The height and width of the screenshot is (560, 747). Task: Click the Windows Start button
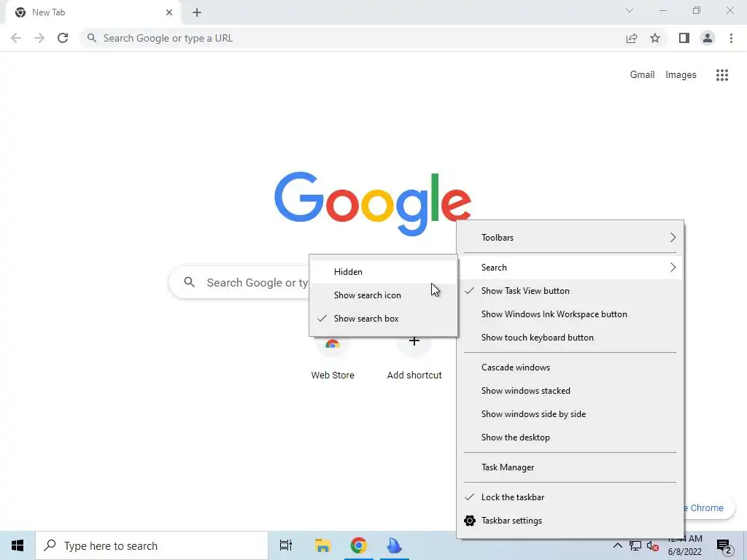(18, 545)
